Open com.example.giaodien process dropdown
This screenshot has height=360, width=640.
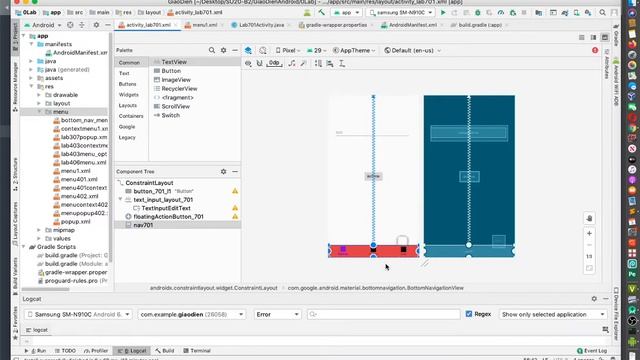point(191,314)
